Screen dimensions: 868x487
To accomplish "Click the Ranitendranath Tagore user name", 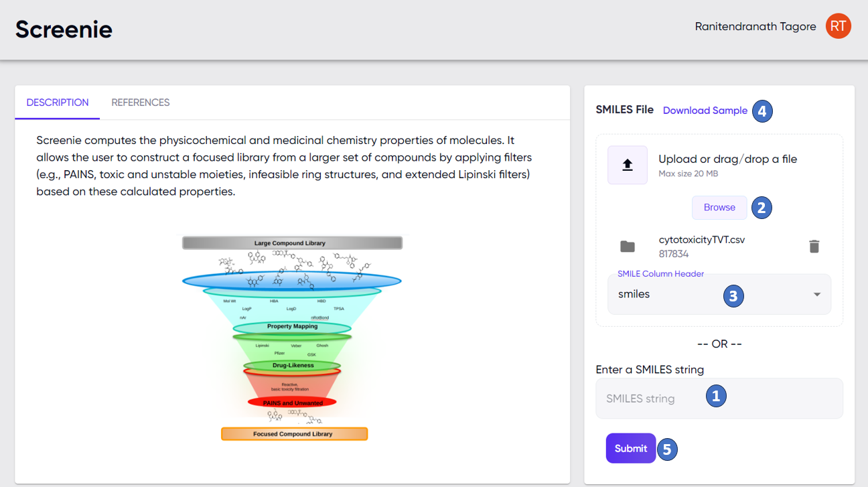I will click(755, 27).
